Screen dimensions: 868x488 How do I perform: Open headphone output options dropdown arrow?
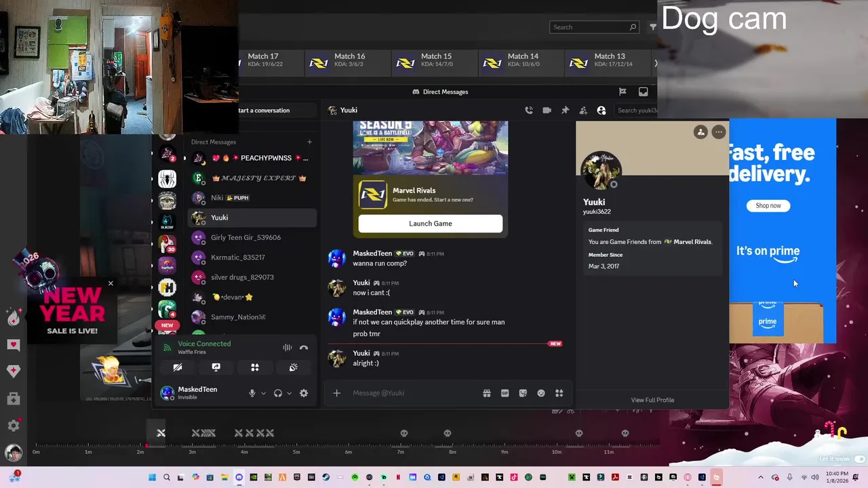point(289,393)
